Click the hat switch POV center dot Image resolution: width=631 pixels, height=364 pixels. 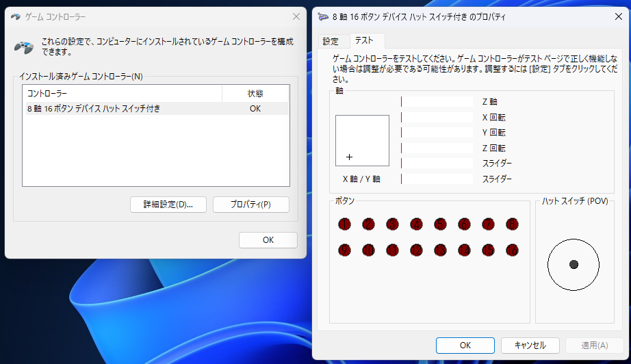tap(574, 264)
